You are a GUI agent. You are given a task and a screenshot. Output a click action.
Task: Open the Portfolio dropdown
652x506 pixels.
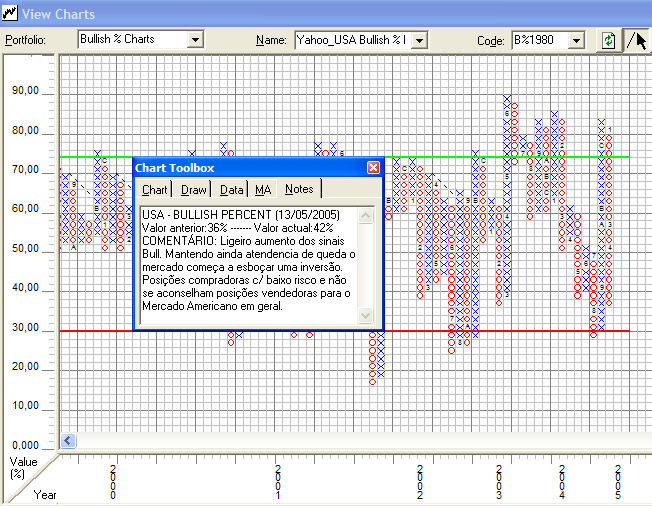pos(195,40)
